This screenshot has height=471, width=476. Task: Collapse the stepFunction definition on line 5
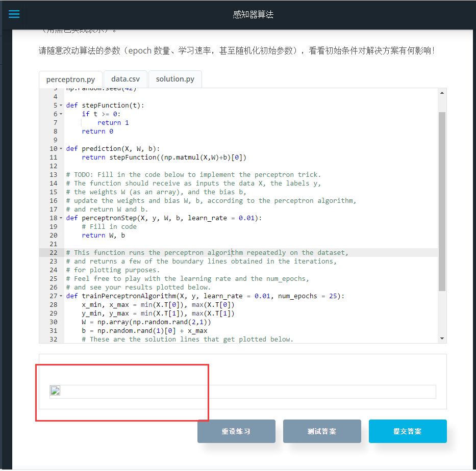click(x=61, y=105)
